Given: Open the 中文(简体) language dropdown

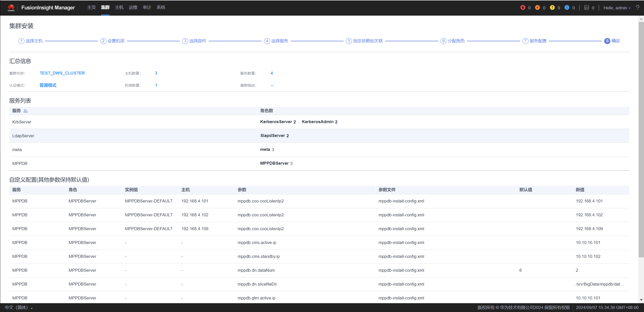Looking at the screenshot, I should [19, 307].
